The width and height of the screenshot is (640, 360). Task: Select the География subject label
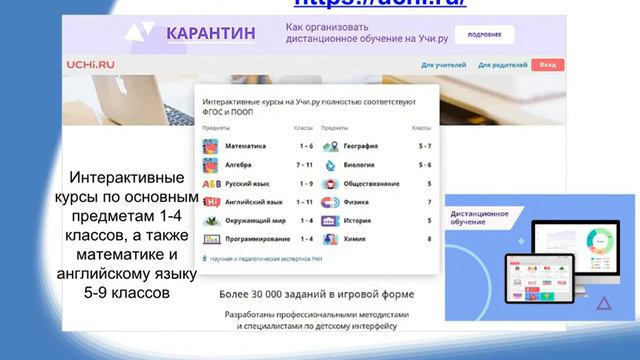[361, 146]
